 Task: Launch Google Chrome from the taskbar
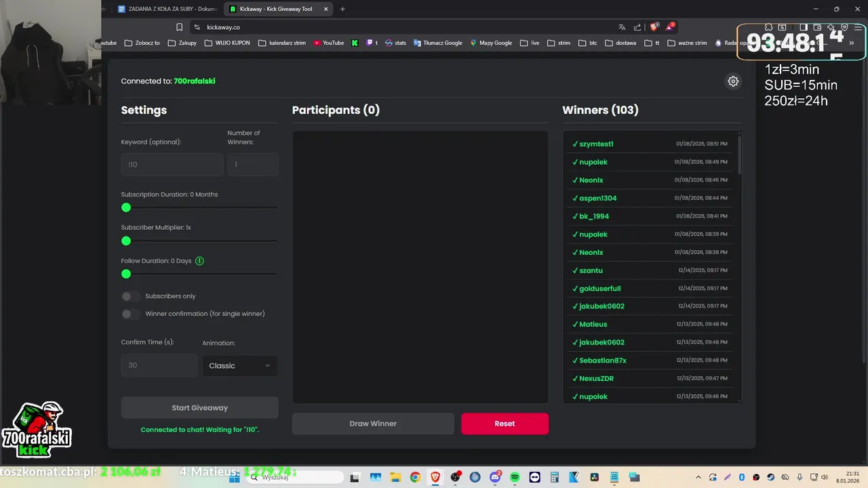click(x=415, y=477)
